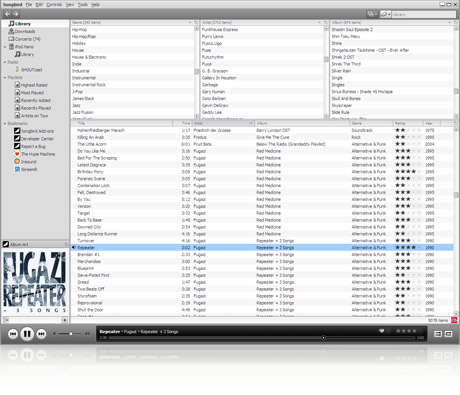Adjust the volume slider

(x=69, y=334)
